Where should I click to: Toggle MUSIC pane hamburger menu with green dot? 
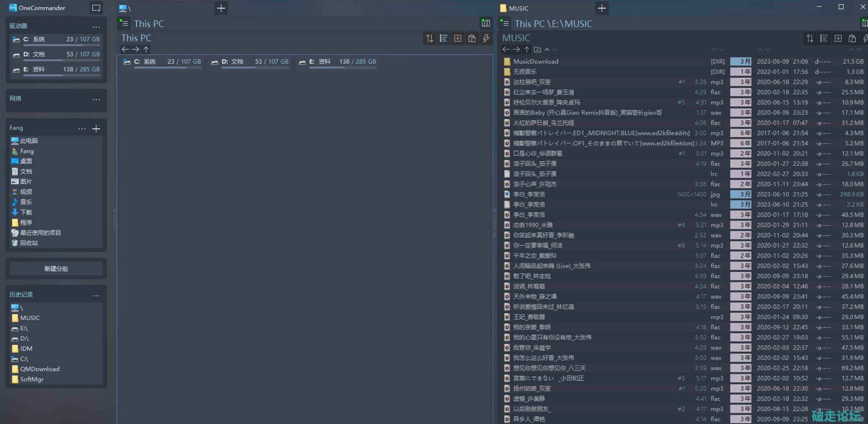click(x=505, y=24)
